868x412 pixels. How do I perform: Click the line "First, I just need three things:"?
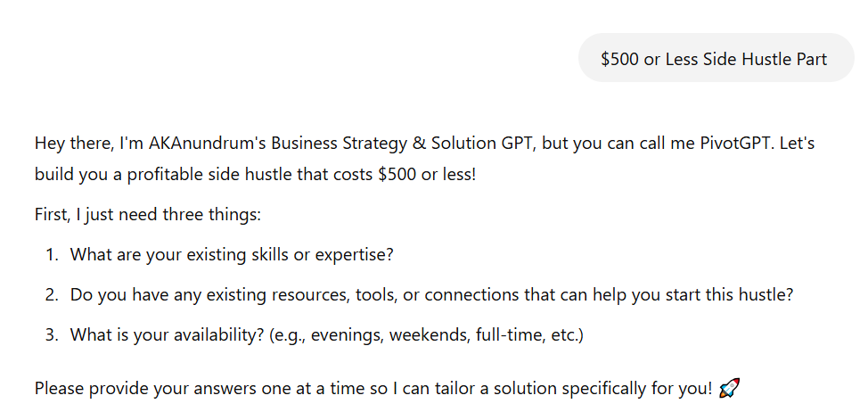coord(147,215)
